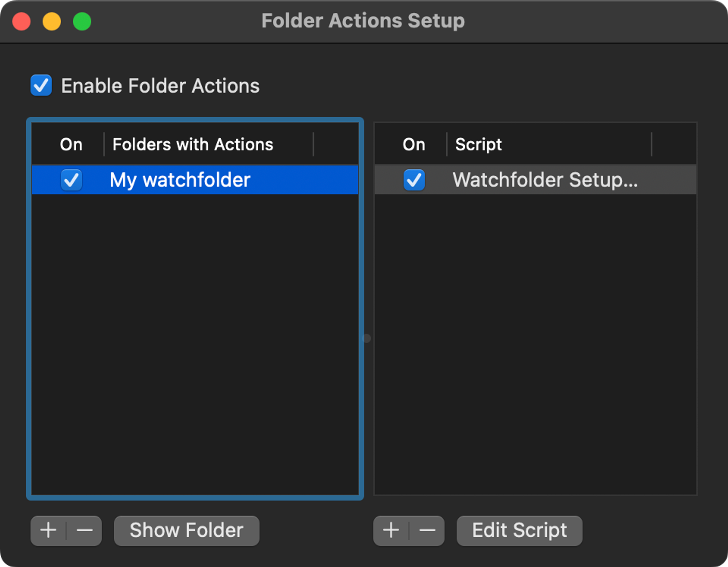This screenshot has height=567, width=728.
Task: Click the Folders with Actions column header
Action: click(x=193, y=144)
